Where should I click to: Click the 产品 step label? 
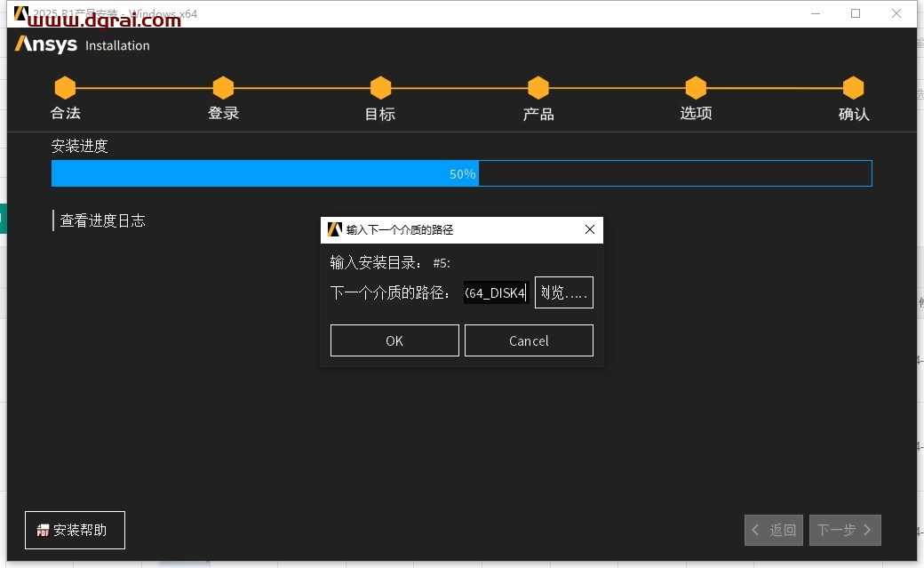tap(538, 114)
